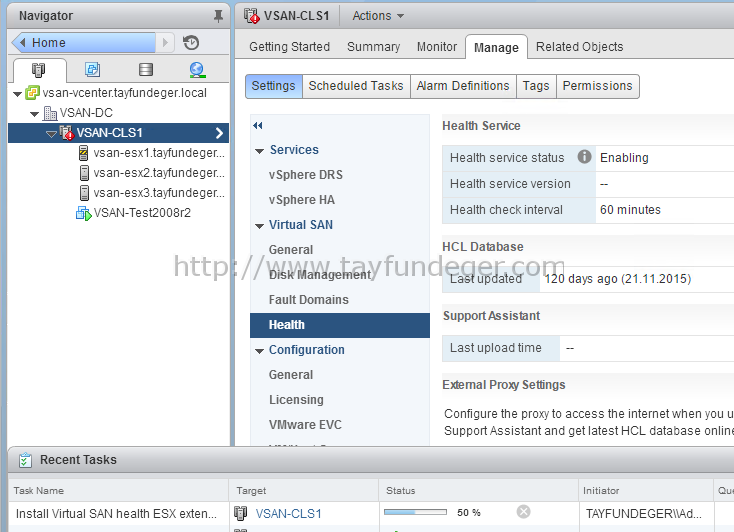Sort tasks by Task Name column
This screenshot has width=734, height=532.
[x=118, y=490]
